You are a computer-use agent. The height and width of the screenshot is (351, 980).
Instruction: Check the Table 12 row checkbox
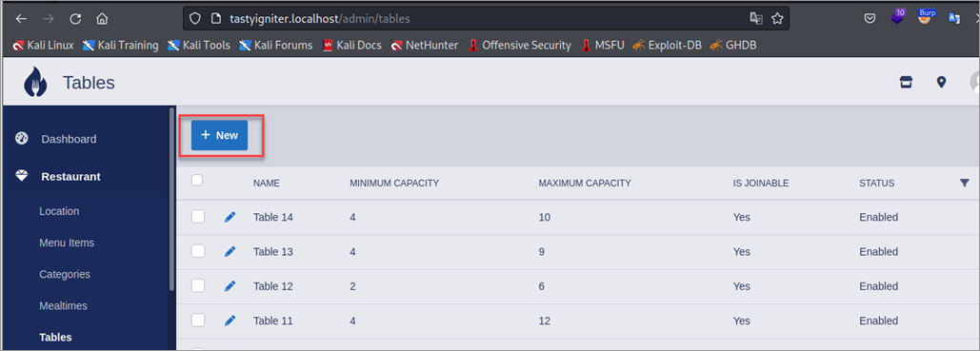coord(198,285)
